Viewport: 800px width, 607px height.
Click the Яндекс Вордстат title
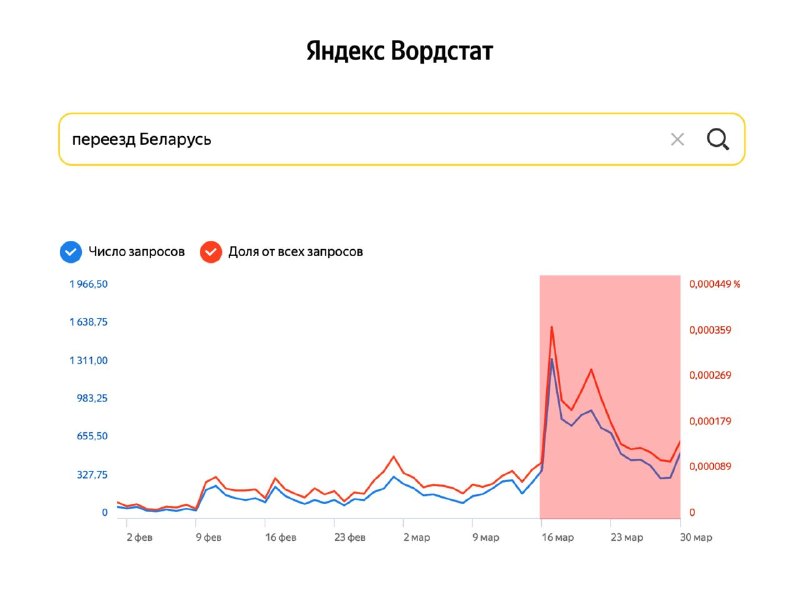point(399,50)
